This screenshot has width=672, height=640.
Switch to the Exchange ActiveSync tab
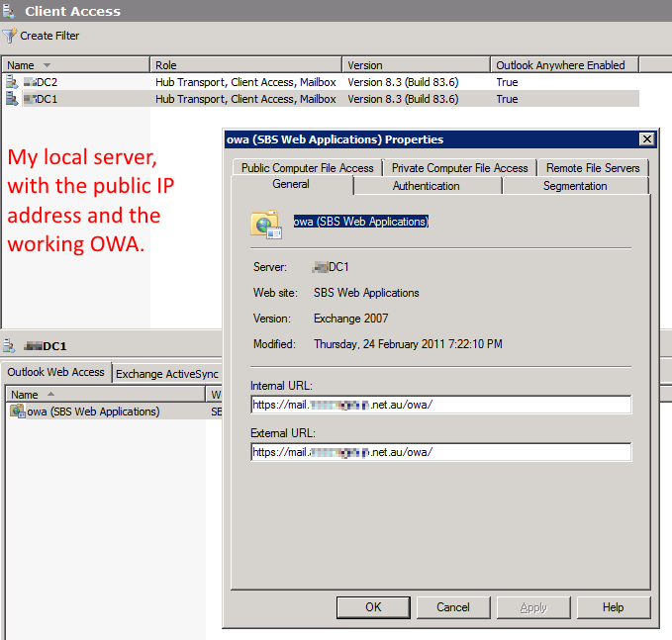167,374
